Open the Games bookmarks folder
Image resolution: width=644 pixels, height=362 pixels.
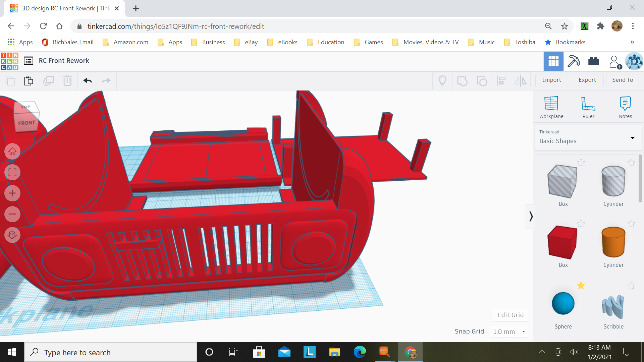[368, 42]
